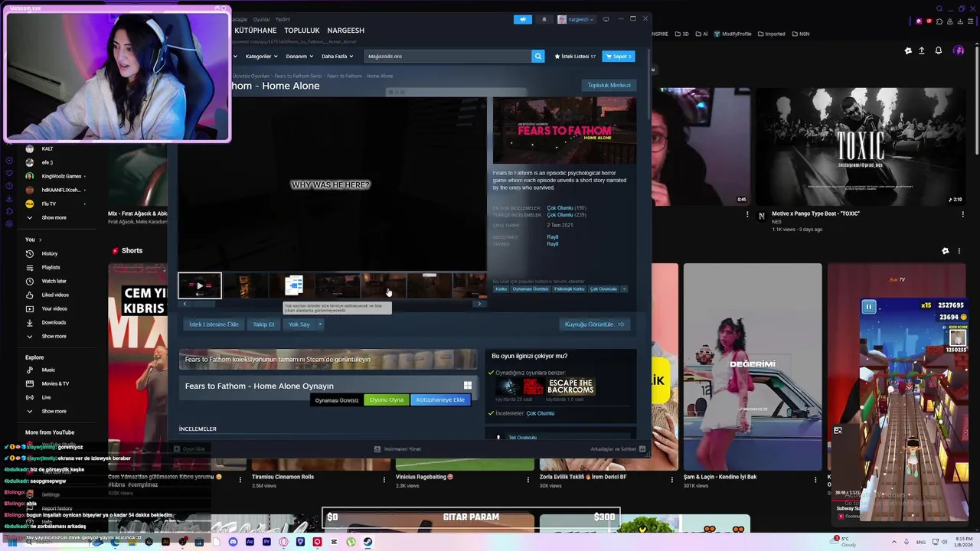The width and height of the screenshot is (980, 551).
Task: Open YouTube Playlists in sidebar
Action: click(x=51, y=267)
